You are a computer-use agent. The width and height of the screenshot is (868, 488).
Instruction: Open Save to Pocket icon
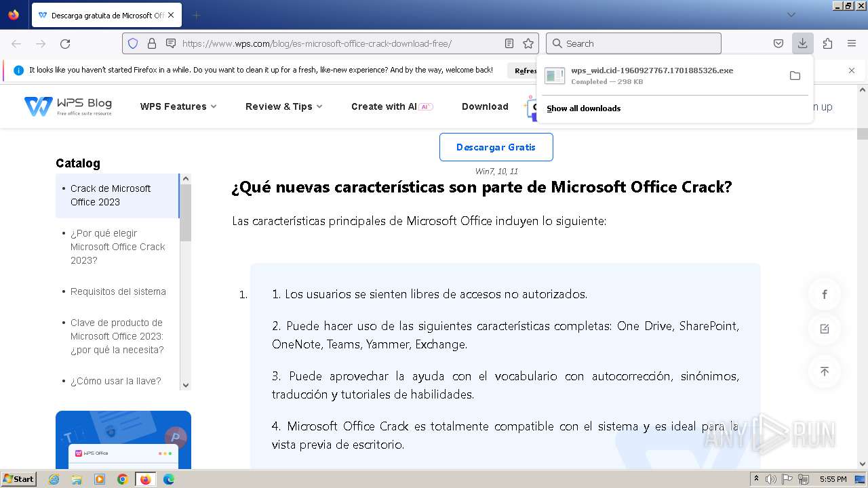click(x=778, y=43)
